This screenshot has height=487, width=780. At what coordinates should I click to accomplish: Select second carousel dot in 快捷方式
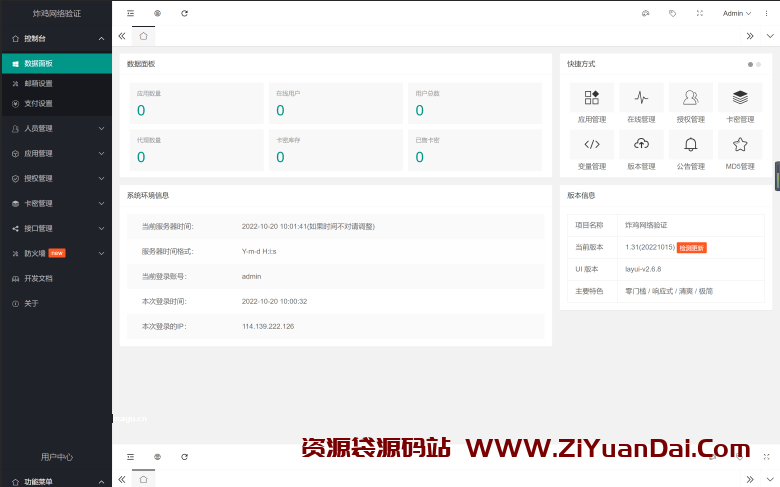[x=758, y=64]
